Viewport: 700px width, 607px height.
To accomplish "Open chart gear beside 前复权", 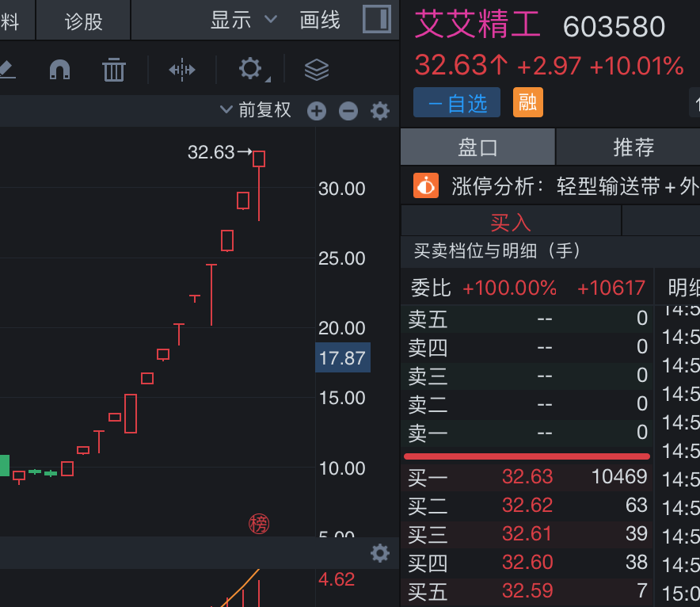I will coord(380,111).
